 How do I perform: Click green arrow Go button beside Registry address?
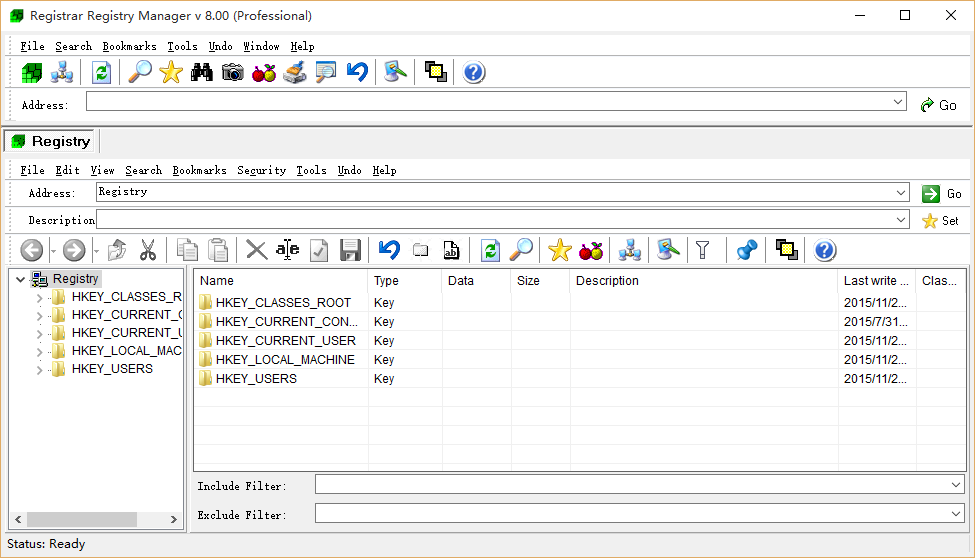pyautogui.click(x=941, y=194)
